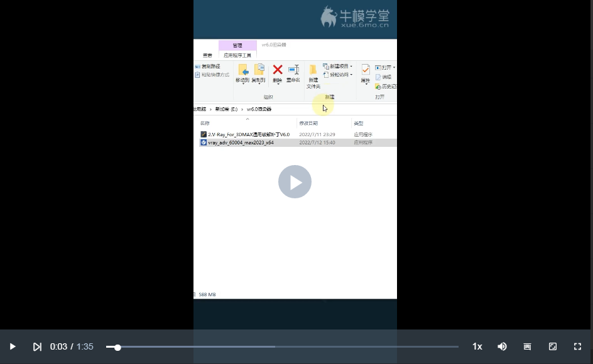The image size is (593, 364).
Task: Enter fullscreen mode
Action: tap(577, 346)
